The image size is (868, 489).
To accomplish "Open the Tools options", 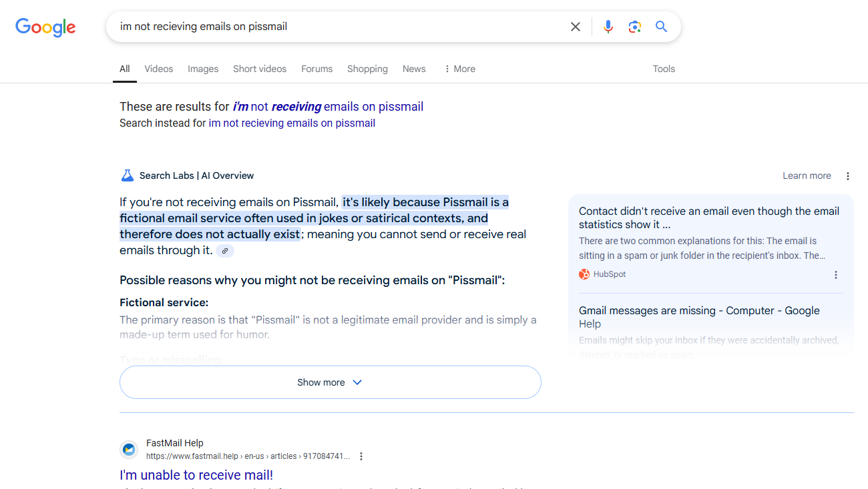I will tap(664, 69).
